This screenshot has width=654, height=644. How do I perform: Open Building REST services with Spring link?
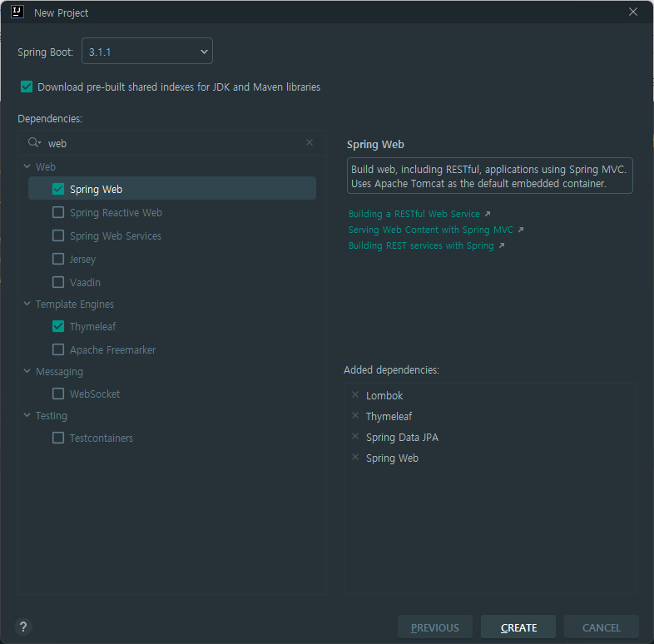coord(421,245)
